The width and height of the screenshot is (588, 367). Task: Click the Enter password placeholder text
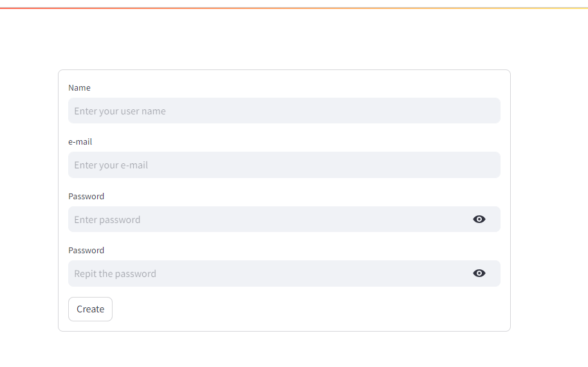pyautogui.click(x=107, y=220)
